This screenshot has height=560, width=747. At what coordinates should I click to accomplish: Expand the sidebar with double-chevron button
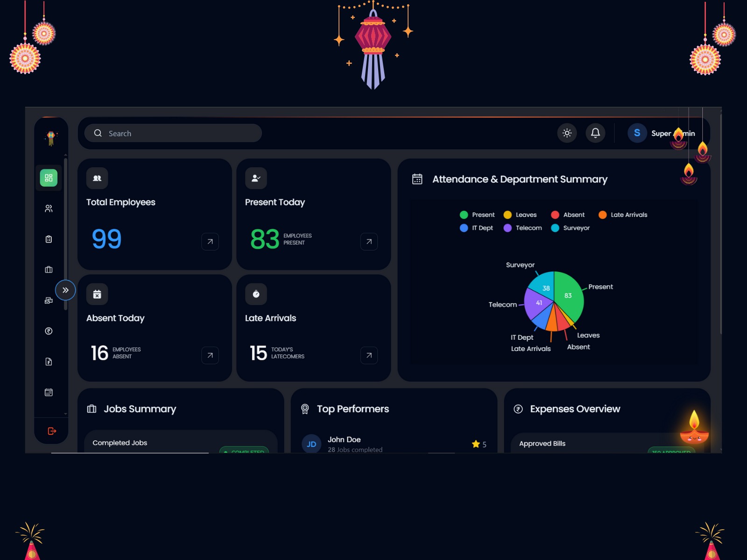click(65, 290)
